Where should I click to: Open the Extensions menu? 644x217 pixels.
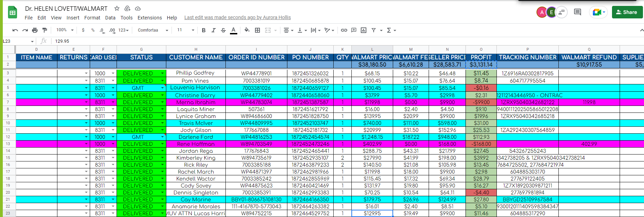[150, 18]
